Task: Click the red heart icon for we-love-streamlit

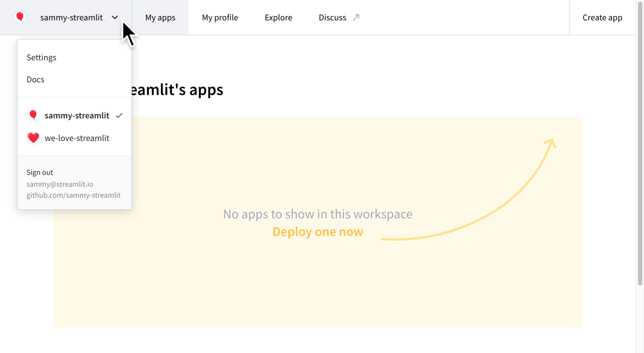Action: point(33,138)
